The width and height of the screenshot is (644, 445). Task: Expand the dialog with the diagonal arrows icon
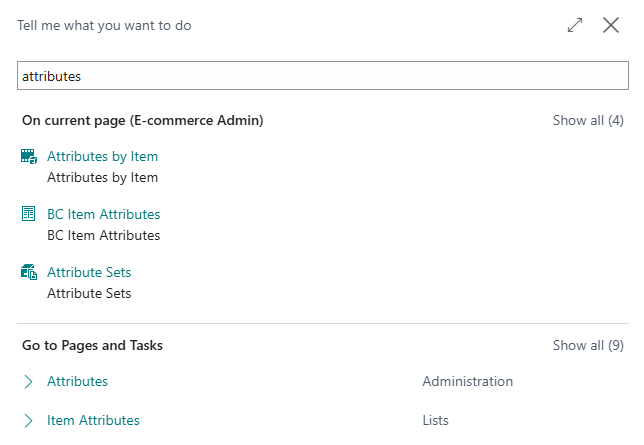(x=575, y=25)
